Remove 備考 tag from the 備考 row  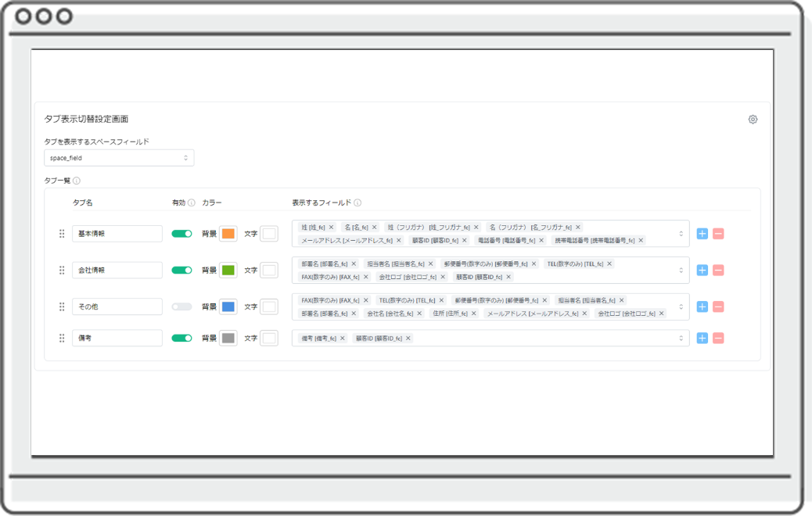coord(343,339)
